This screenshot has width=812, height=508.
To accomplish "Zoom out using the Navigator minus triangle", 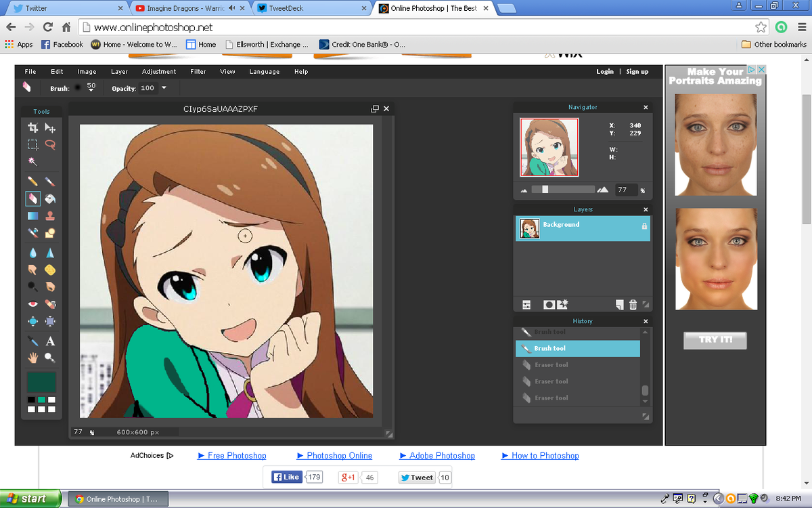I will pyautogui.click(x=524, y=190).
